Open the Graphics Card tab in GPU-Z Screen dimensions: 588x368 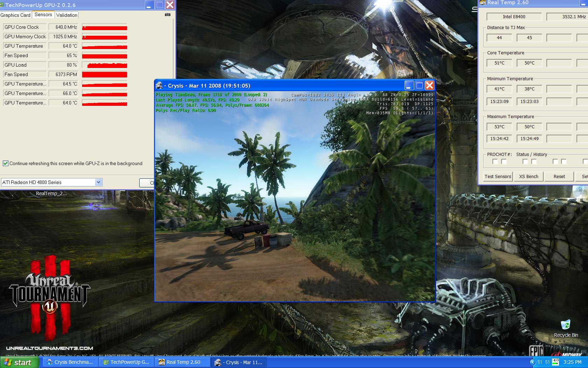tap(15, 15)
